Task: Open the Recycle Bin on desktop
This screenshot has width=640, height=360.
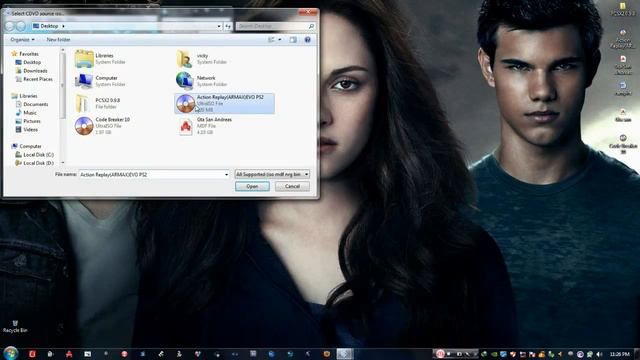Action: click(x=15, y=327)
